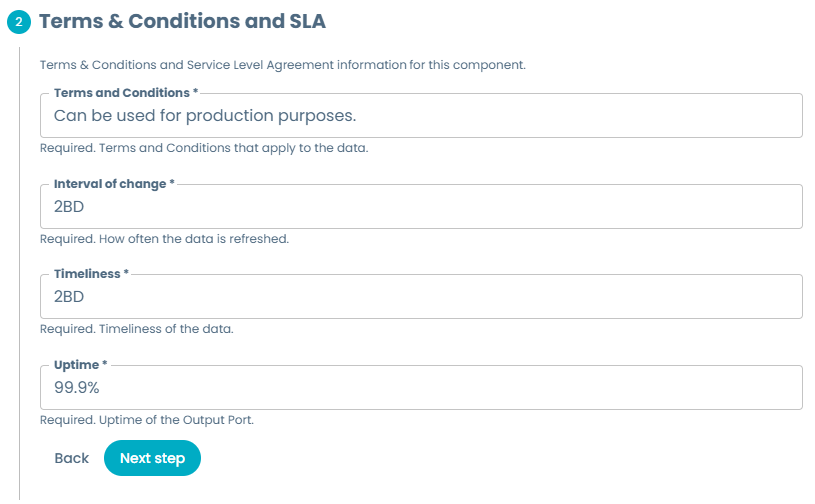
Task: Click "Uptime of the Output Port" hint
Action: 146,420
